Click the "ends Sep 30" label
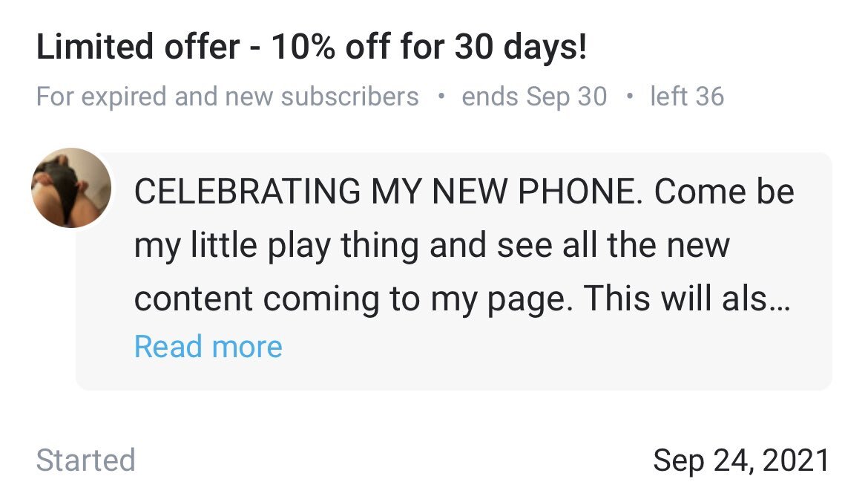This screenshot has width=868, height=502. pyautogui.click(x=534, y=97)
